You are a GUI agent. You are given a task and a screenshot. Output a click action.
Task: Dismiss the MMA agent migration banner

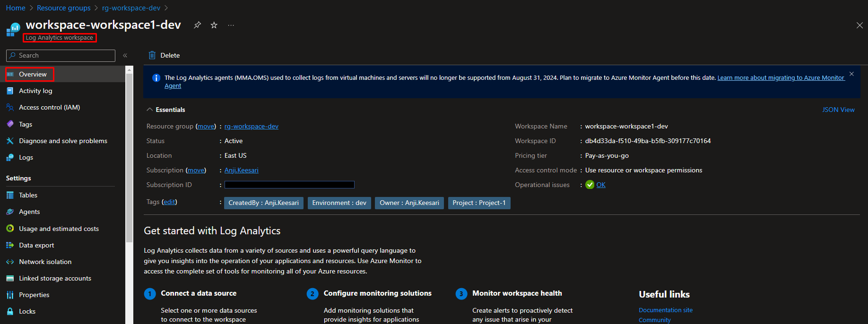coord(851,74)
